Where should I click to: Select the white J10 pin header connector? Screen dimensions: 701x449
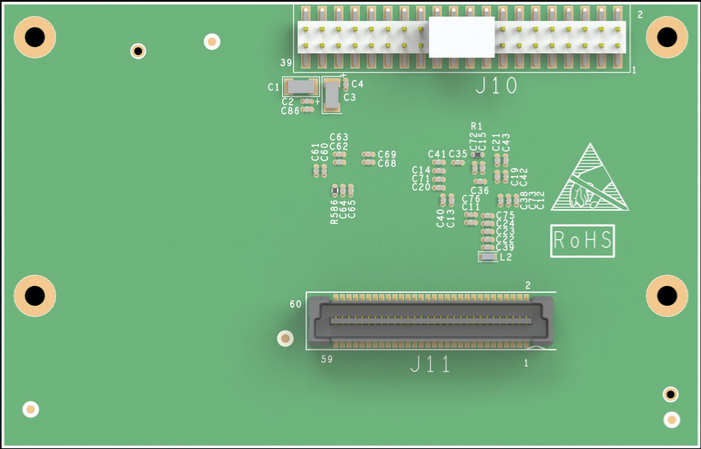click(462, 38)
